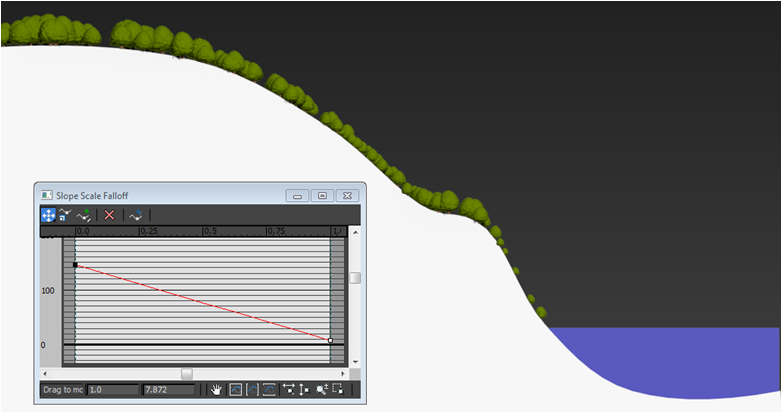The height and width of the screenshot is (413, 782).
Task: Select the Move point tool
Action: 48,215
